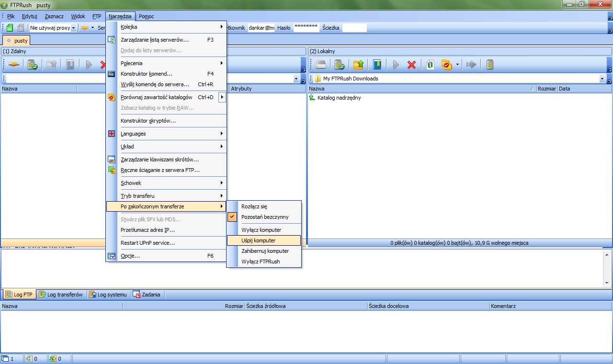Click the local pane server list icon
Screen dimensions: 613x364
[x=340, y=65]
